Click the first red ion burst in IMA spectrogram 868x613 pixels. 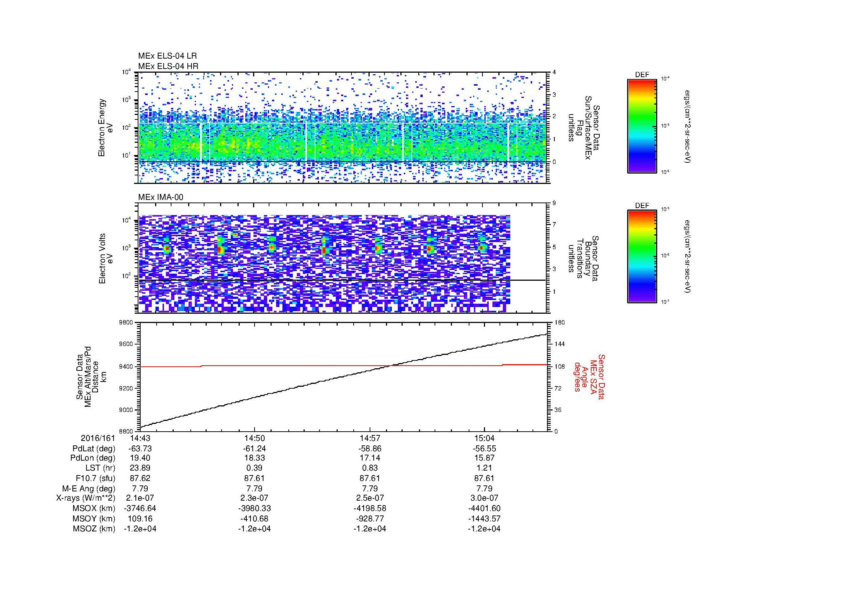click(x=167, y=248)
